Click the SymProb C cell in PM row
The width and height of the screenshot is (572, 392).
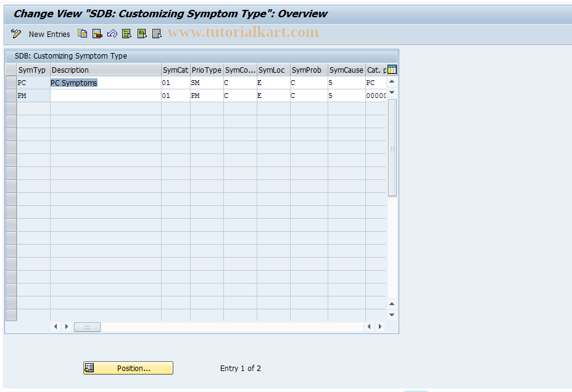(309, 96)
